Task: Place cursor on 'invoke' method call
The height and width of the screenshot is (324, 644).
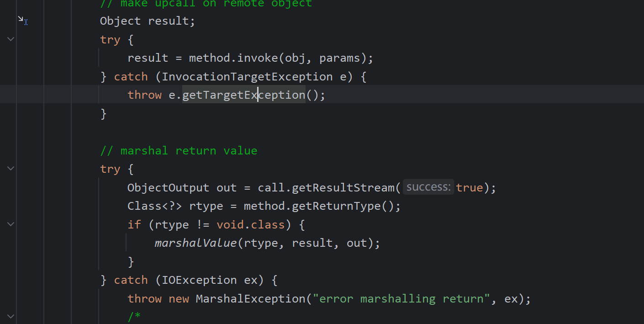Action: tap(258, 58)
